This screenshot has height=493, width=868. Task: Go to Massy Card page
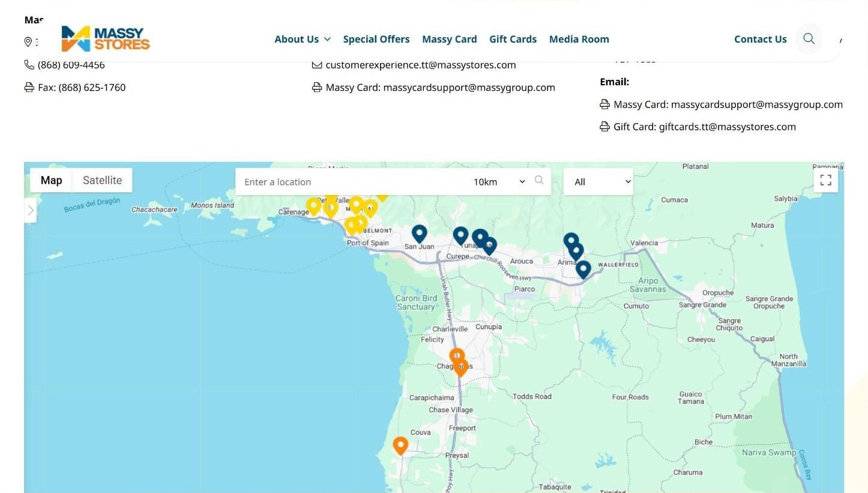(450, 39)
